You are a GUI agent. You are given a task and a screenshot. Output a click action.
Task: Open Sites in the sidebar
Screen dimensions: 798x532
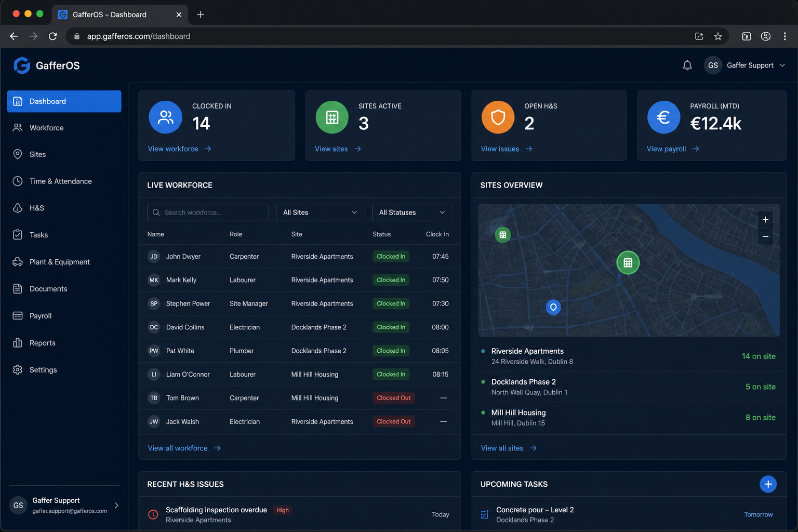click(x=64, y=154)
